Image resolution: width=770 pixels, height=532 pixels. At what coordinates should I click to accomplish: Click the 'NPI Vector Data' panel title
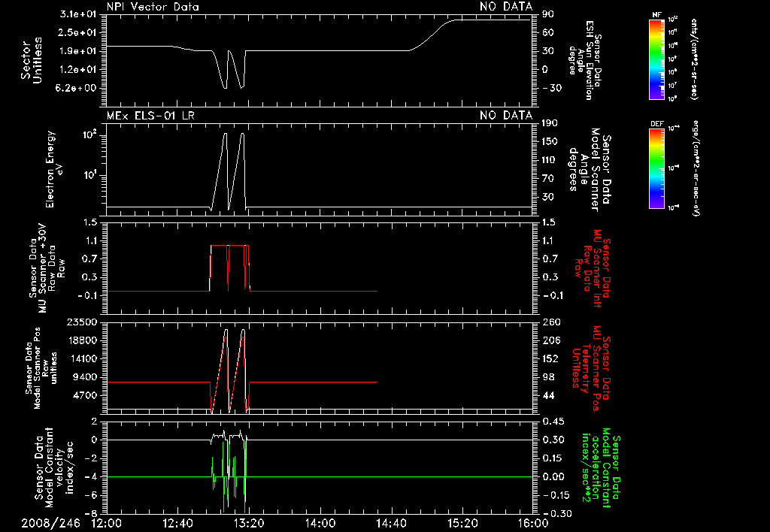click(153, 7)
